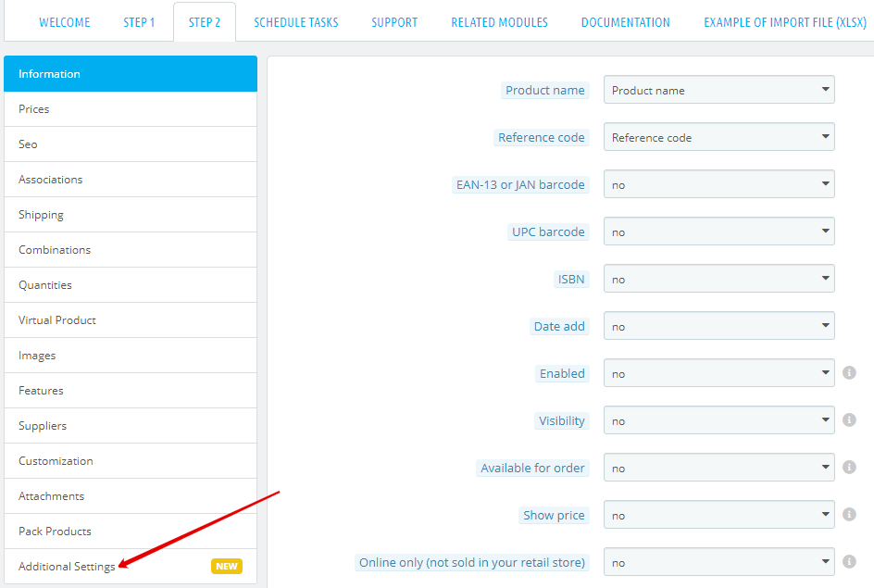874x588 pixels.
Task: Select Information in the sidebar
Action: [x=131, y=73]
